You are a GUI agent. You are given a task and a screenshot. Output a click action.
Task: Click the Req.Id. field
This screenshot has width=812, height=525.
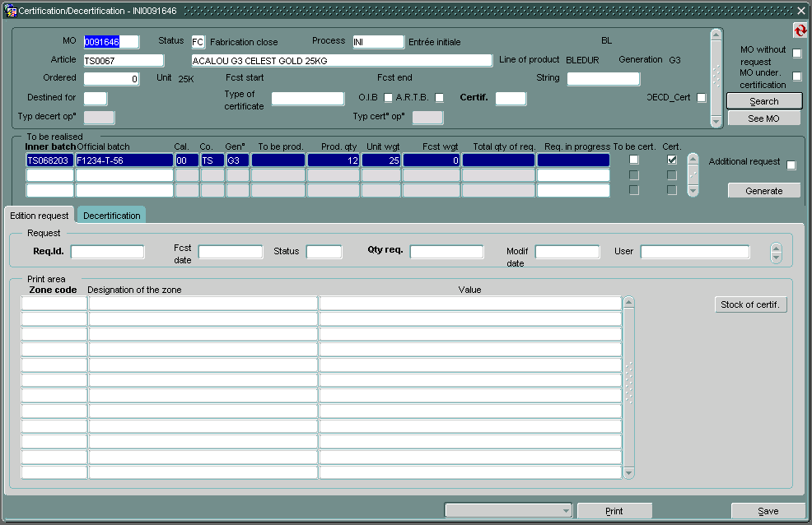[x=107, y=252]
